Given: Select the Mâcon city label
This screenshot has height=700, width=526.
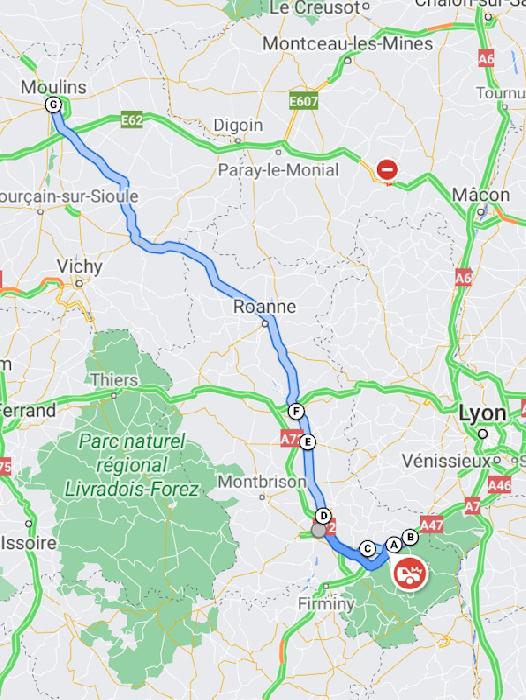Looking at the screenshot, I should [481, 195].
